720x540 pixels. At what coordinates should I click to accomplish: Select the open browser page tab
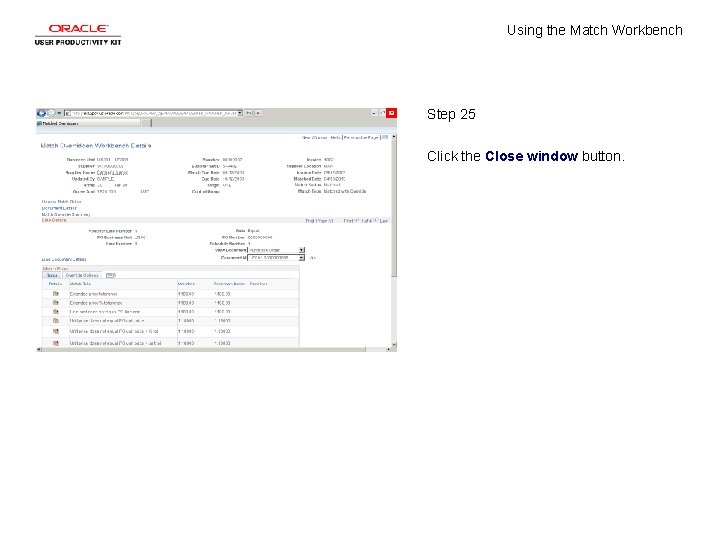click(x=88, y=123)
